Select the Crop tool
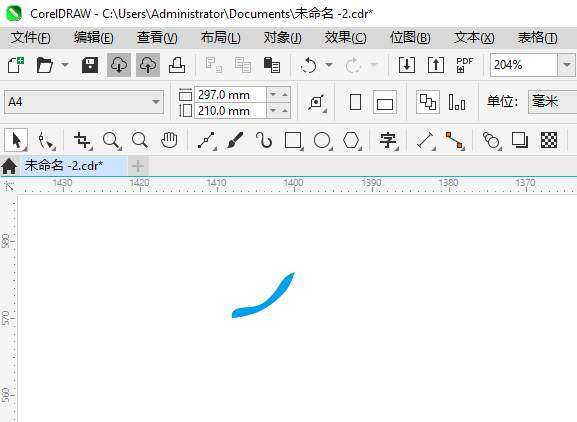The height and width of the screenshot is (422, 577). [82, 140]
